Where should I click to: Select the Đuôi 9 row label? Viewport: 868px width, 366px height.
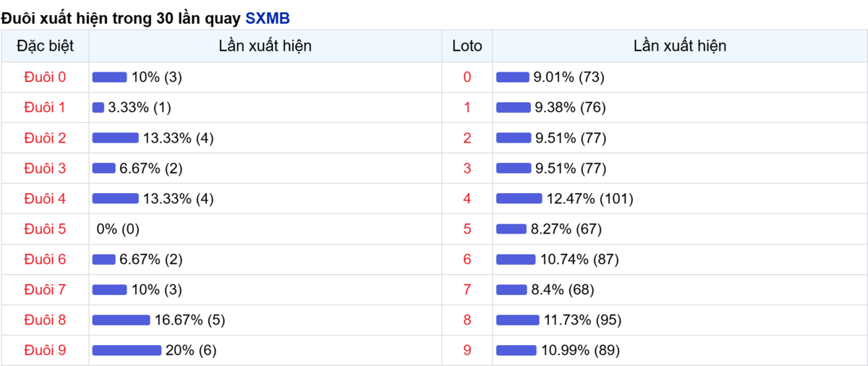[x=45, y=350]
